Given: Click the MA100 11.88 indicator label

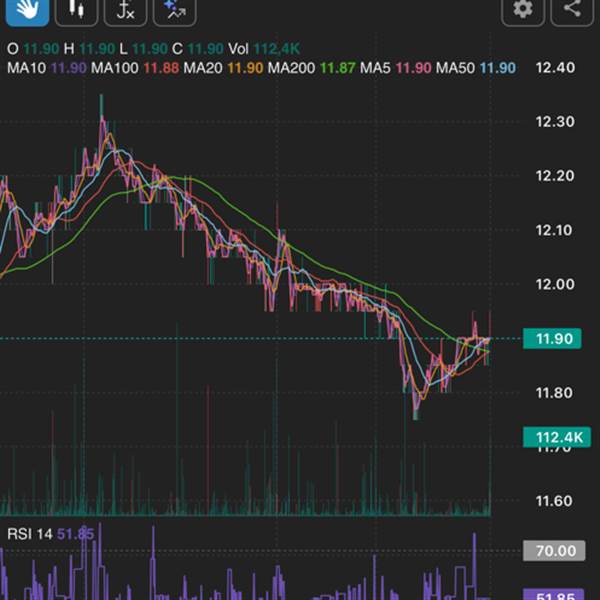Looking at the screenshot, I should pos(135,68).
